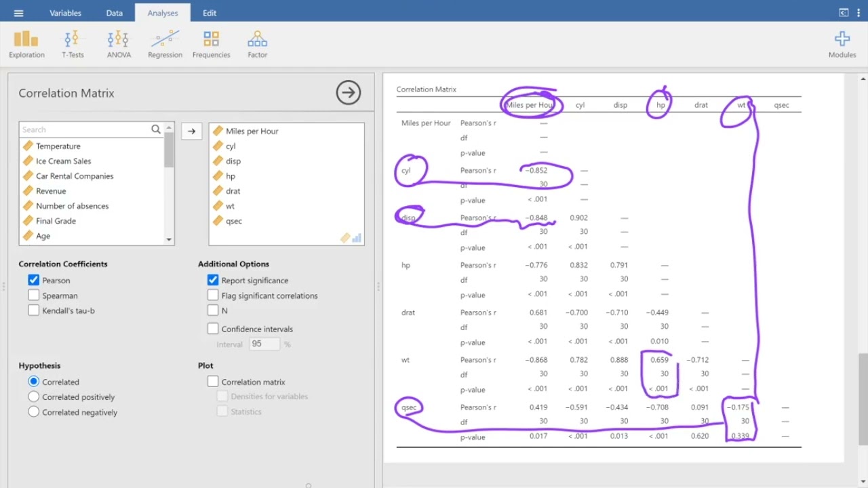Click the Interval field showing 95

[264, 344]
